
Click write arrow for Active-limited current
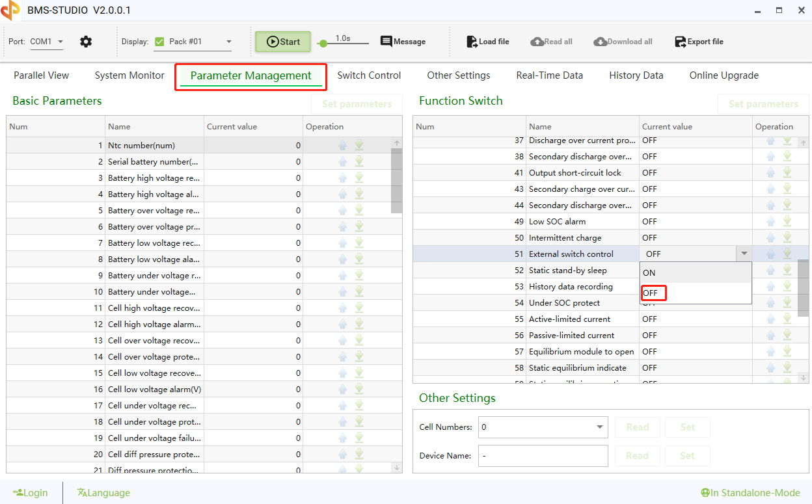click(787, 319)
